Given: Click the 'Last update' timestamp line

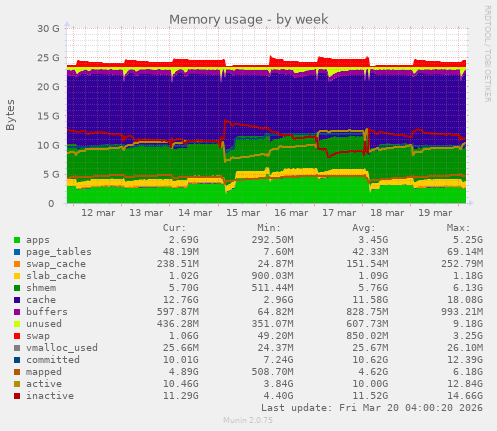Looking at the screenshot, I should click(x=372, y=408).
